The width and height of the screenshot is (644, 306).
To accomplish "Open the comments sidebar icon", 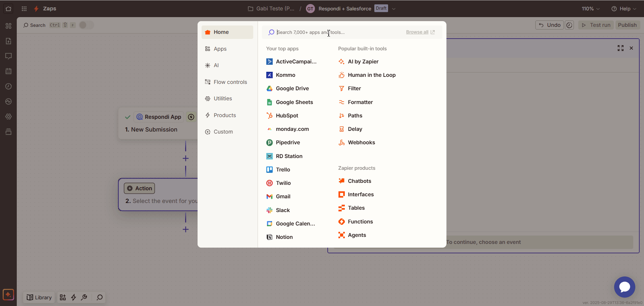I will pyautogui.click(x=8, y=56).
